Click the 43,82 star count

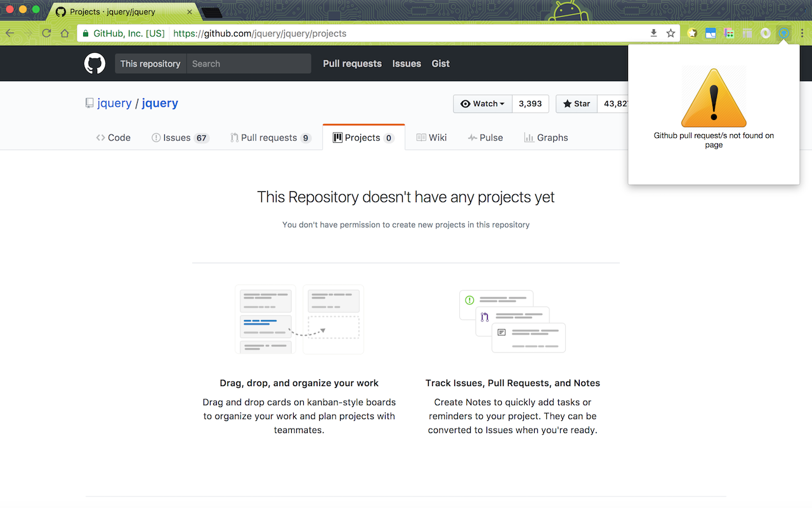pos(613,104)
